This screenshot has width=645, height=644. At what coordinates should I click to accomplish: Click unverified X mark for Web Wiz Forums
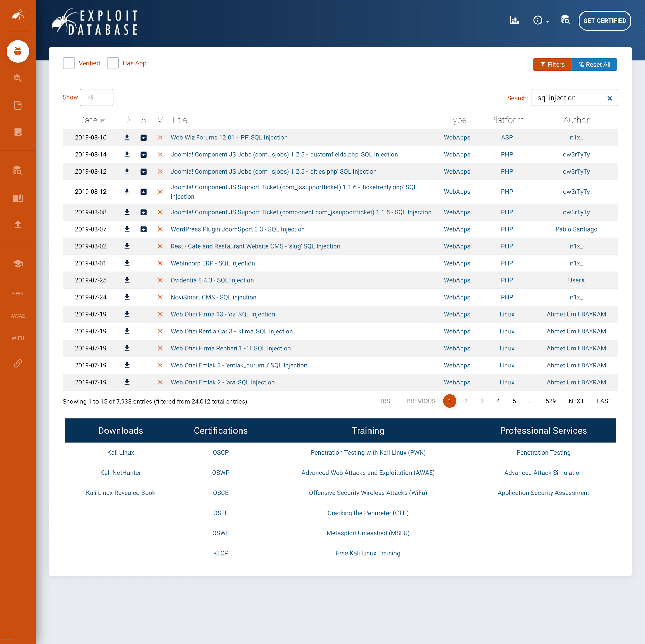tap(160, 137)
